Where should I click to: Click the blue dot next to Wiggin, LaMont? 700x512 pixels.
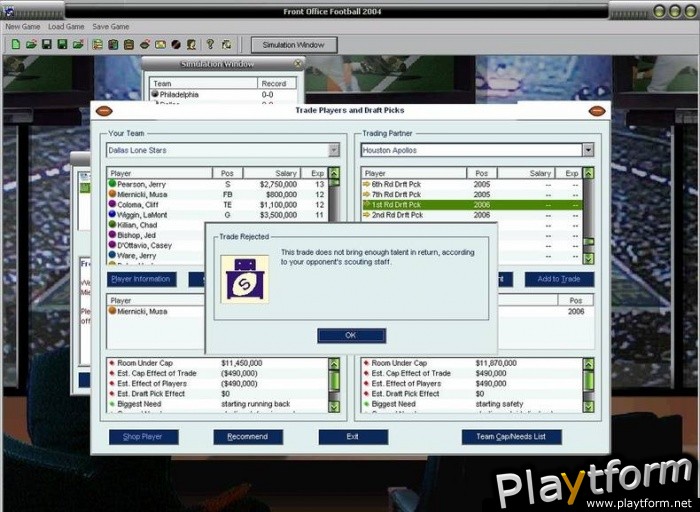112,214
